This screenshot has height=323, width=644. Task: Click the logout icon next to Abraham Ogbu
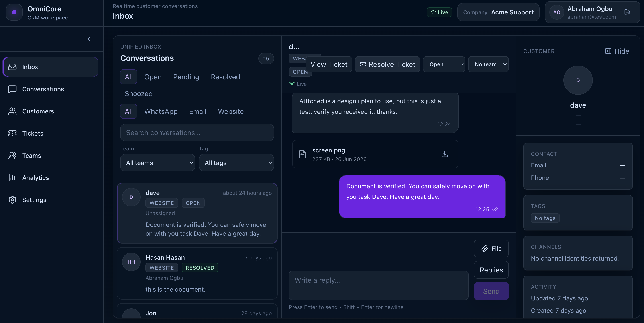click(628, 12)
